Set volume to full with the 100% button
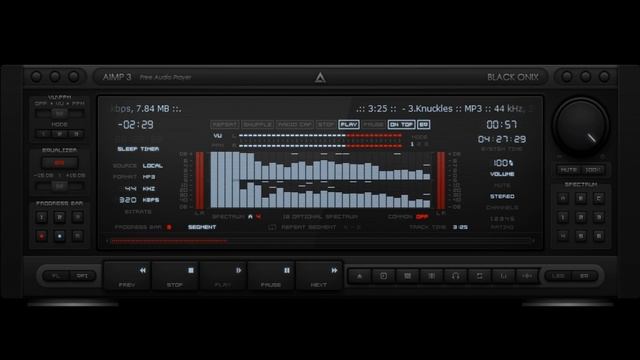The image size is (640, 360). pyautogui.click(x=593, y=169)
